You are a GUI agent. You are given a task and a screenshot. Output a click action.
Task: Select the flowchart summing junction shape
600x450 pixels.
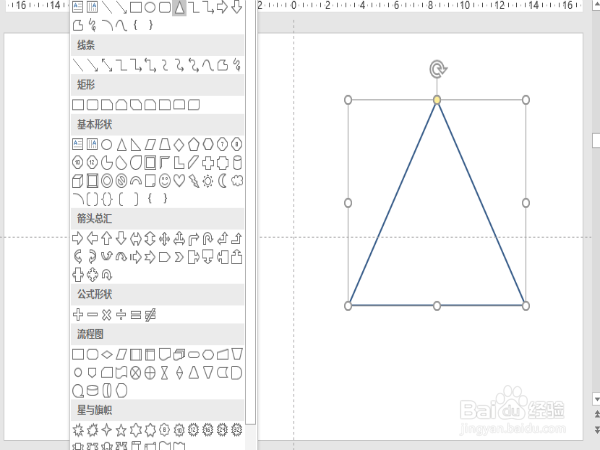pyautogui.click(x=136, y=373)
